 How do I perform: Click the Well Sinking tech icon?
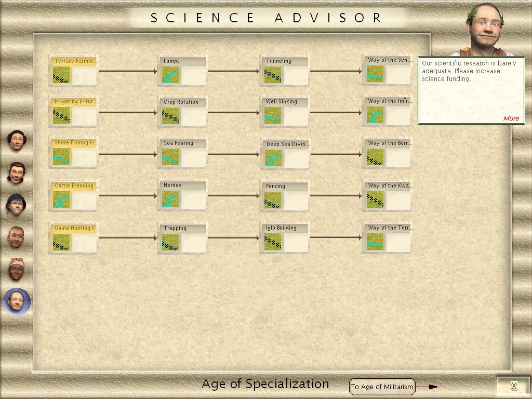pyautogui.click(x=273, y=115)
